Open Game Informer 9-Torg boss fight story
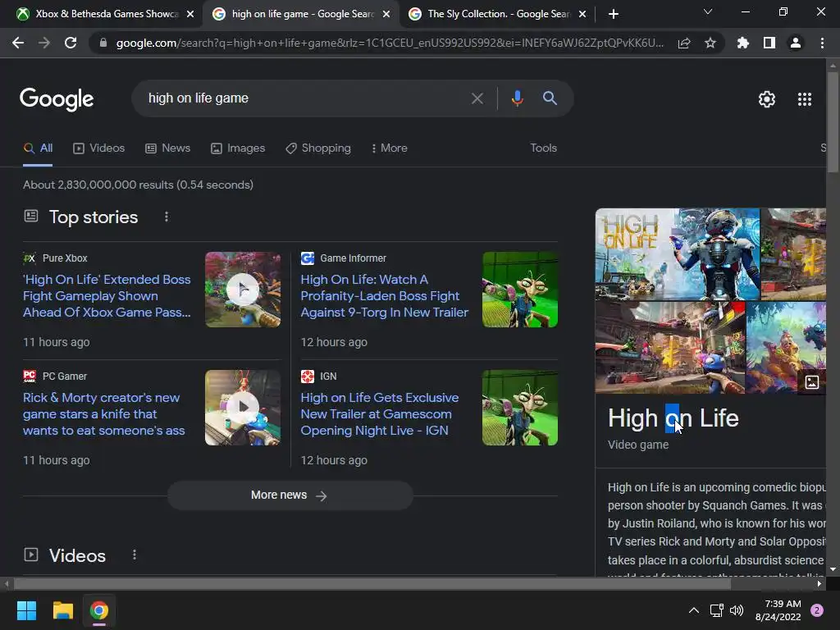This screenshot has width=840, height=630. tap(384, 295)
